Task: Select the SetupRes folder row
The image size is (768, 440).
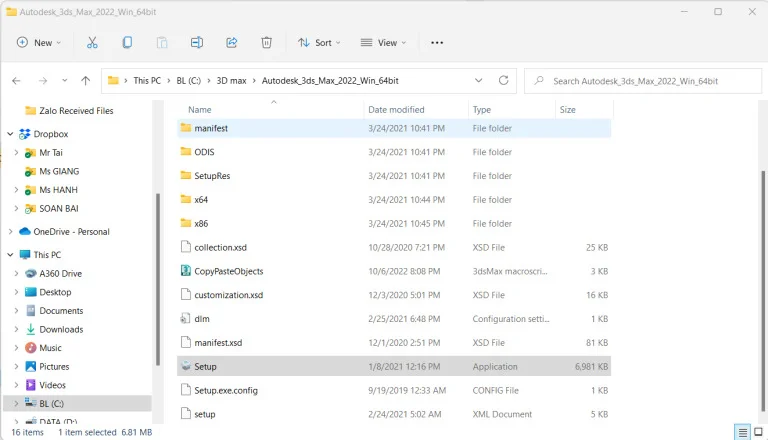Action: click(394, 175)
